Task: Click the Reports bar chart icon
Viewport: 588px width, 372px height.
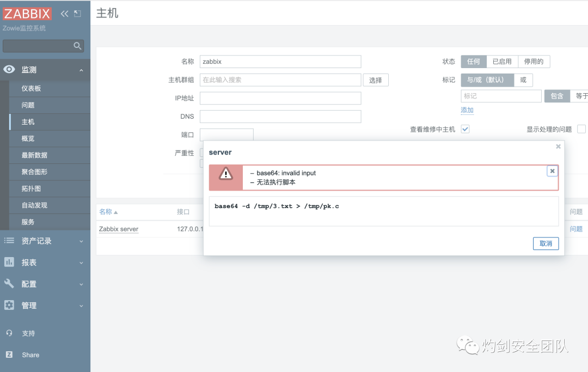Action: point(9,262)
